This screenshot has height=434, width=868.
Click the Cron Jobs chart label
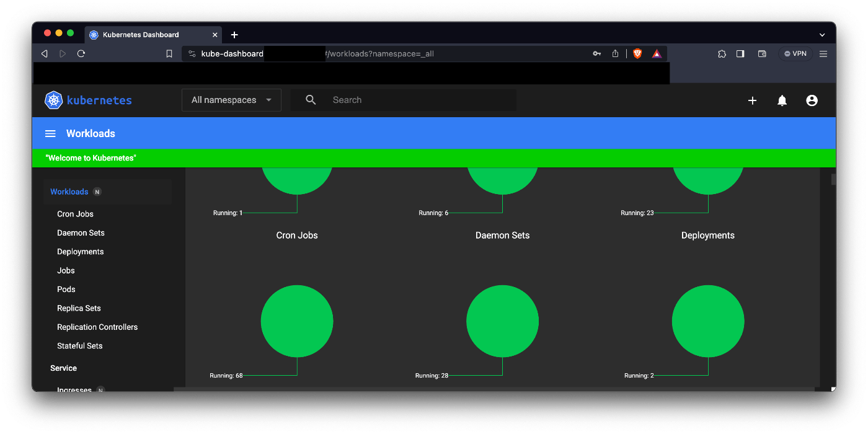(297, 236)
